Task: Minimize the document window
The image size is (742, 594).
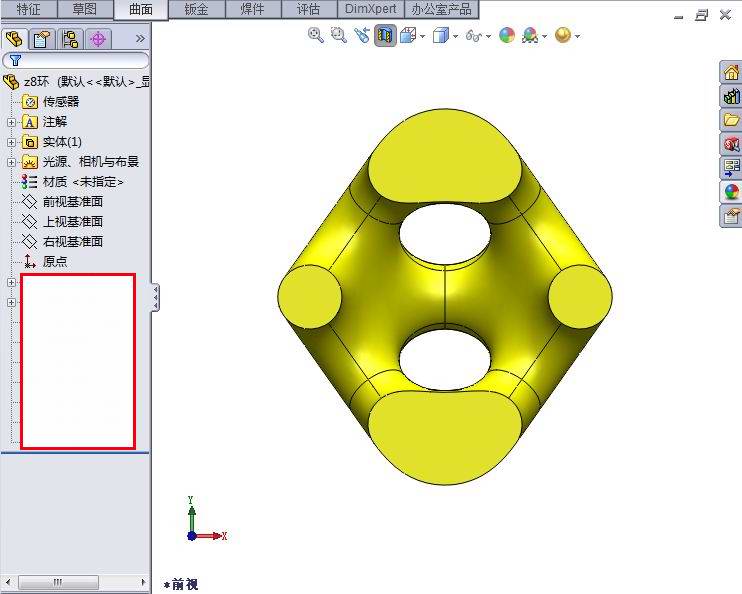Action: click(679, 17)
